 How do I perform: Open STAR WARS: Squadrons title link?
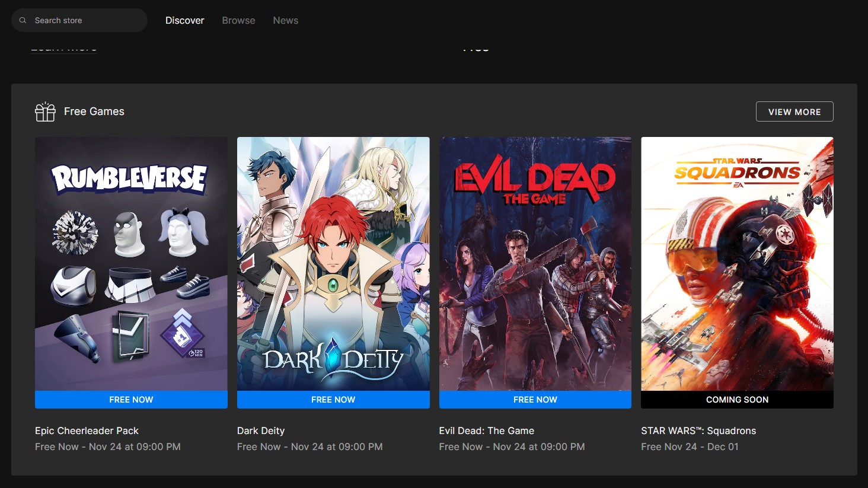coord(698,430)
